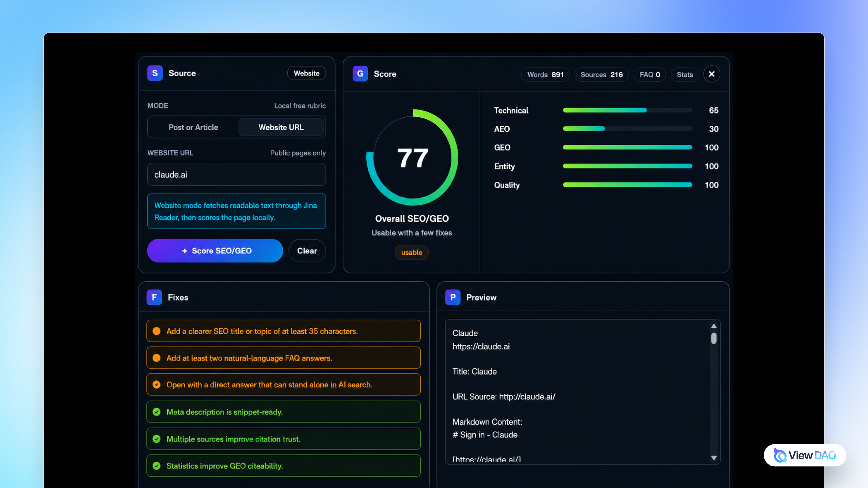Click 'Overall SEO/GEO' label

coord(412,218)
